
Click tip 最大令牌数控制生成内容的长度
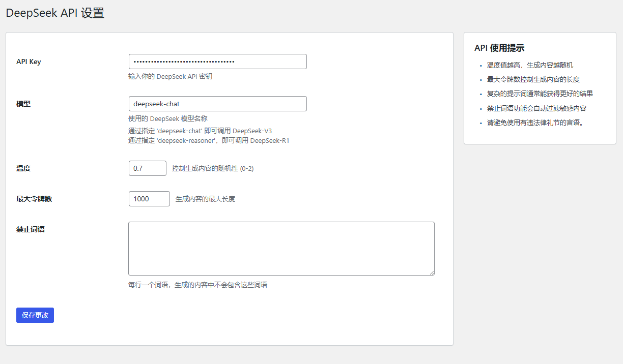click(x=533, y=79)
